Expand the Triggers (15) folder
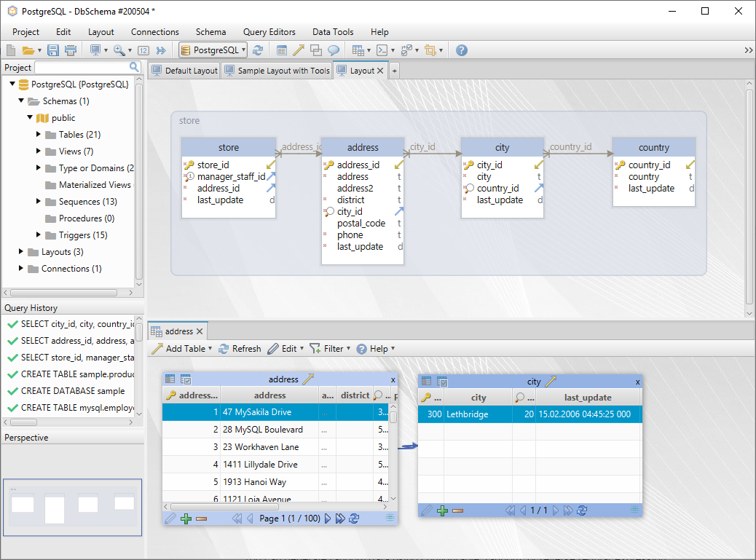The image size is (756, 560). point(39,235)
